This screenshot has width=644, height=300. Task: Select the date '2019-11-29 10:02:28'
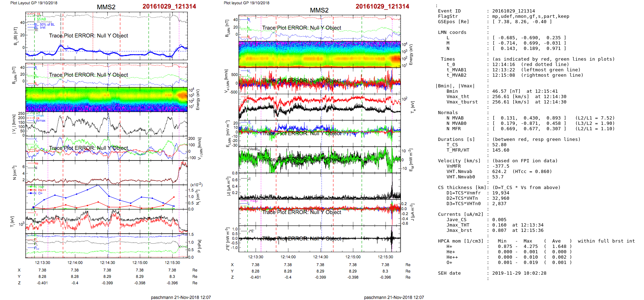[x=519, y=273]
